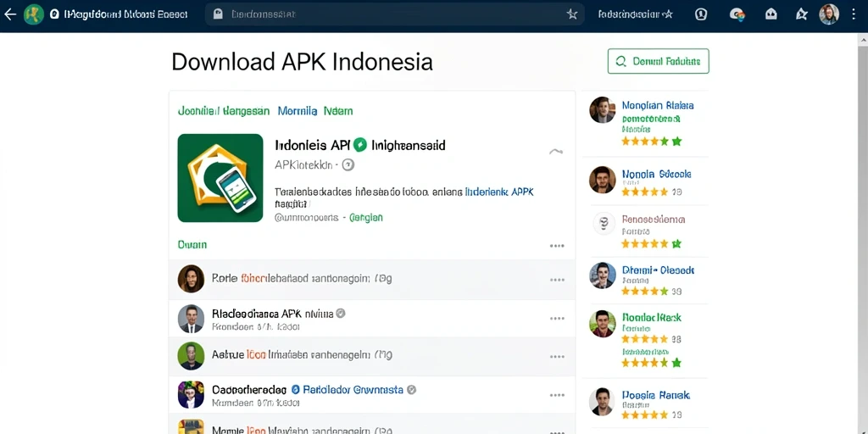Click the green verified badge in app title
Viewport: 868px width, 434px height.
point(360,145)
